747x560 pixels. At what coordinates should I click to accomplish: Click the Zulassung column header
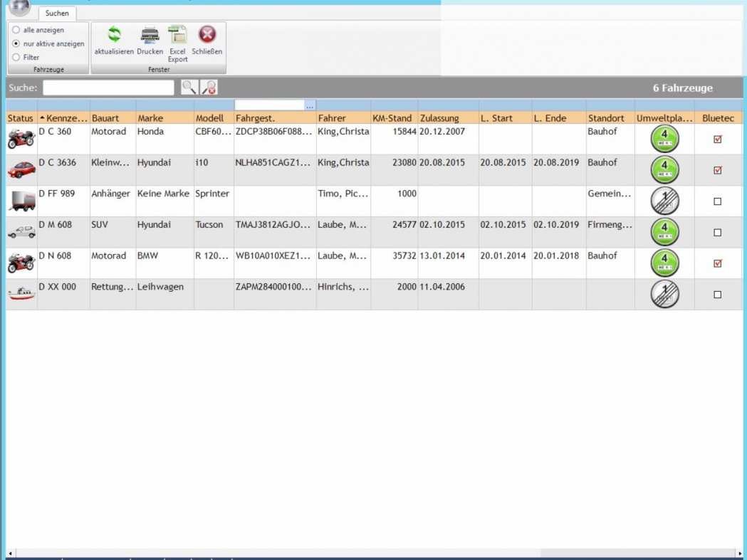click(439, 118)
